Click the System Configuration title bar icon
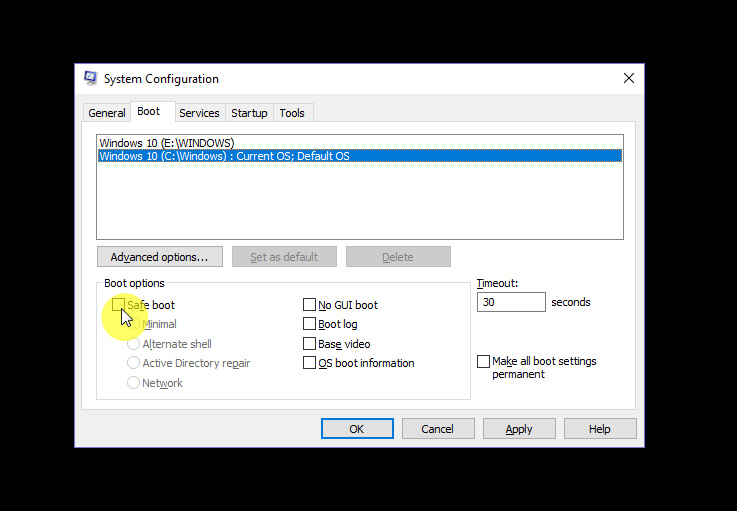Viewport: 737px width, 511px height. pyautogui.click(x=91, y=78)
